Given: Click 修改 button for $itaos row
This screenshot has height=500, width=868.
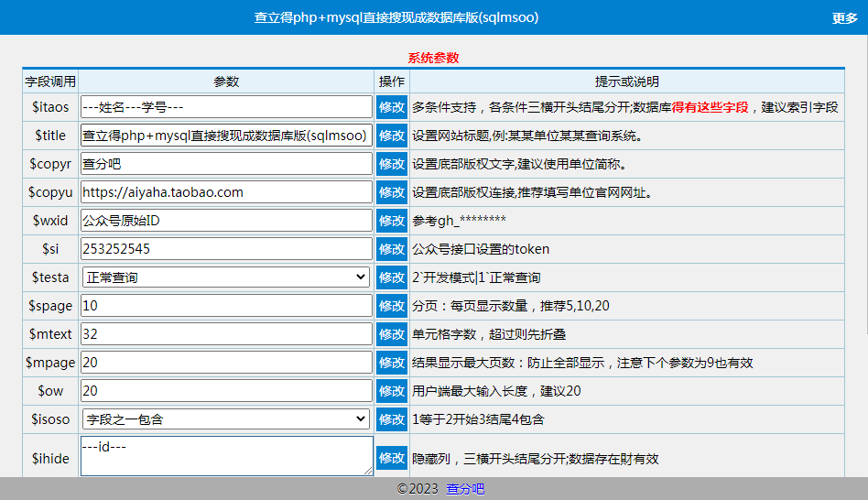Looking at the screenshot, I should point(392,107).
